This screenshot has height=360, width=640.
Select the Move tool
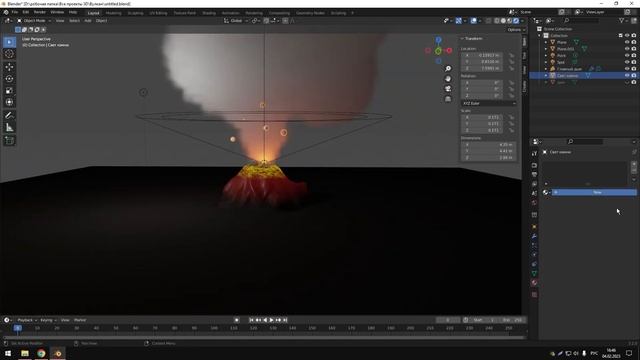(9, 67)
